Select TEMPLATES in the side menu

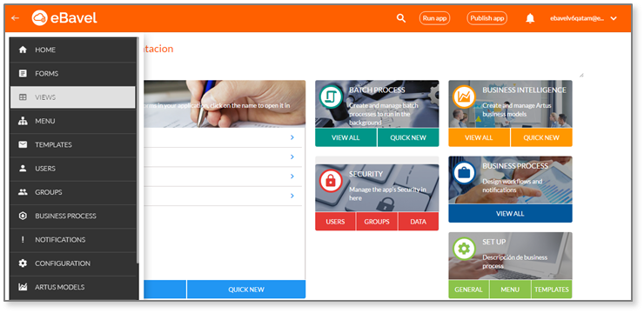coord(73,144)
